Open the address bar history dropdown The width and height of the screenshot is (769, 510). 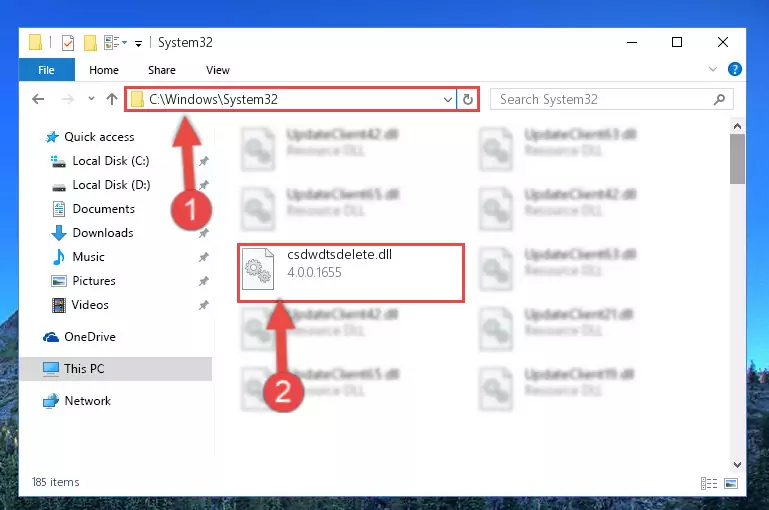(x=447, y=100)
